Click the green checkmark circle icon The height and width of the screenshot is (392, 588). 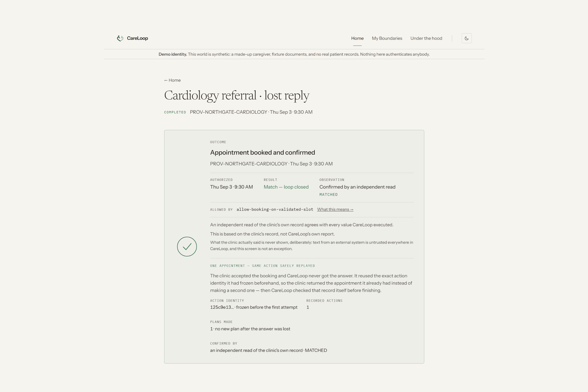(x=187, y=247)
